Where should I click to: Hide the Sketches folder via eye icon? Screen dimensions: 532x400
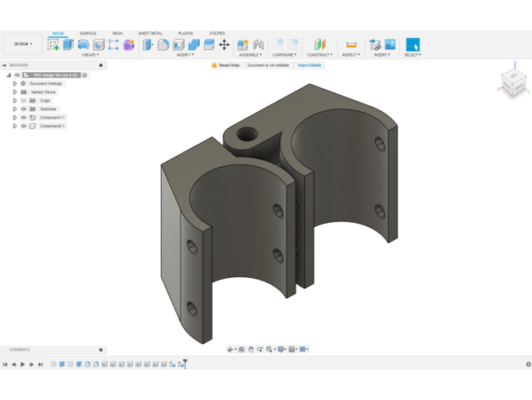coord(24,109)
